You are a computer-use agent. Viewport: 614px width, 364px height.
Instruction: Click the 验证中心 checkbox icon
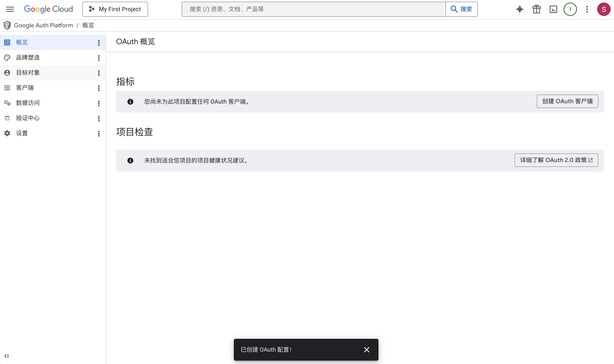click(x=7, y=118)
